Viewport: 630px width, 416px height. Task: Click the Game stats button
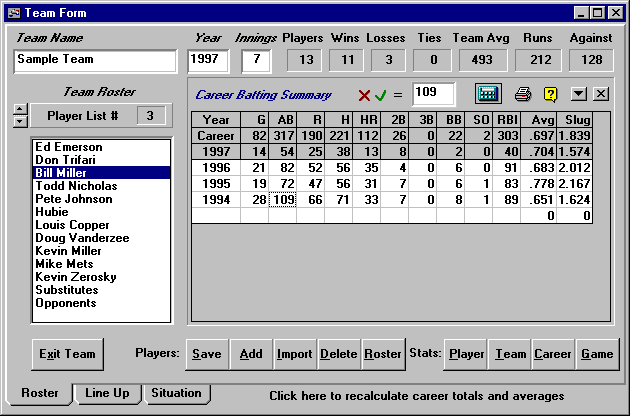[x=597, y=353]
